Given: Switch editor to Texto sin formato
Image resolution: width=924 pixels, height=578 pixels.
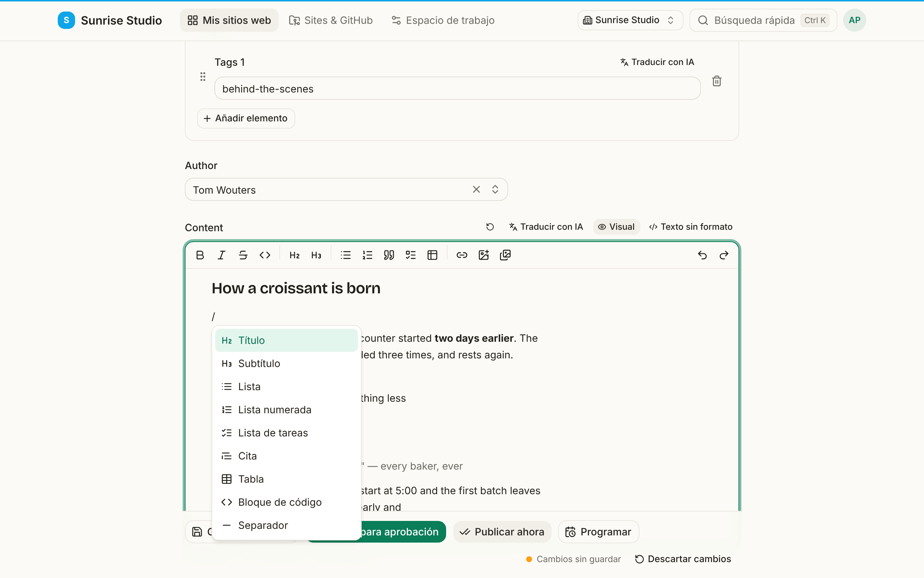Looking at the screenshot, I should click(x=691, y=227).
